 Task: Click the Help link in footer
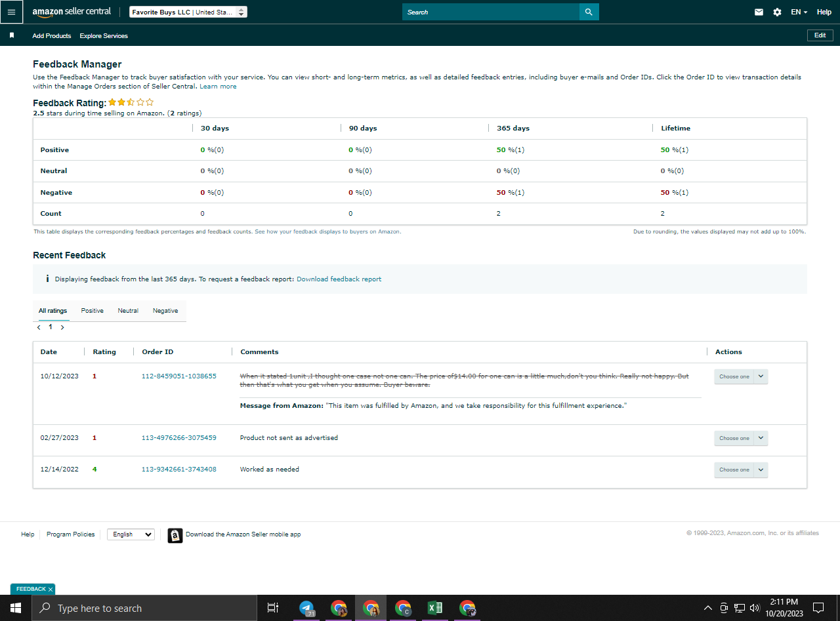tap(28, 534)
